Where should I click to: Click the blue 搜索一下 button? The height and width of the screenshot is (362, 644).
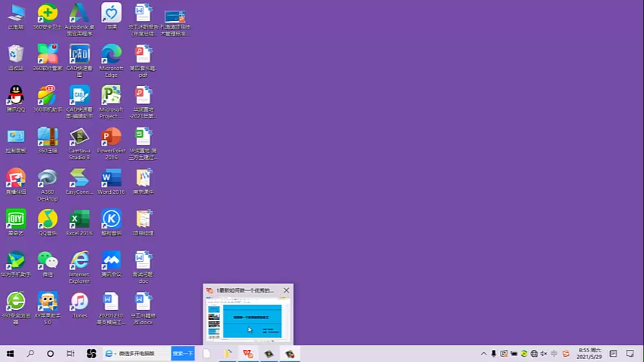point(182,354)
